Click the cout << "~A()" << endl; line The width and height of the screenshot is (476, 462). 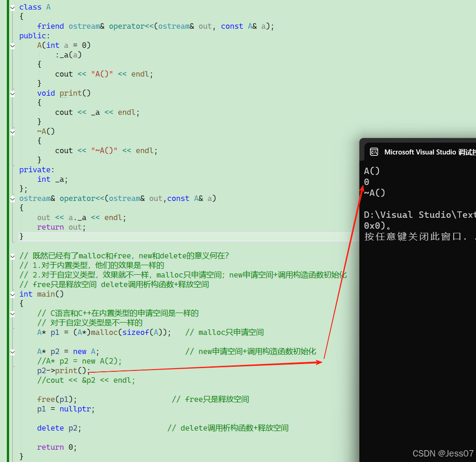(x=106, y=151)
